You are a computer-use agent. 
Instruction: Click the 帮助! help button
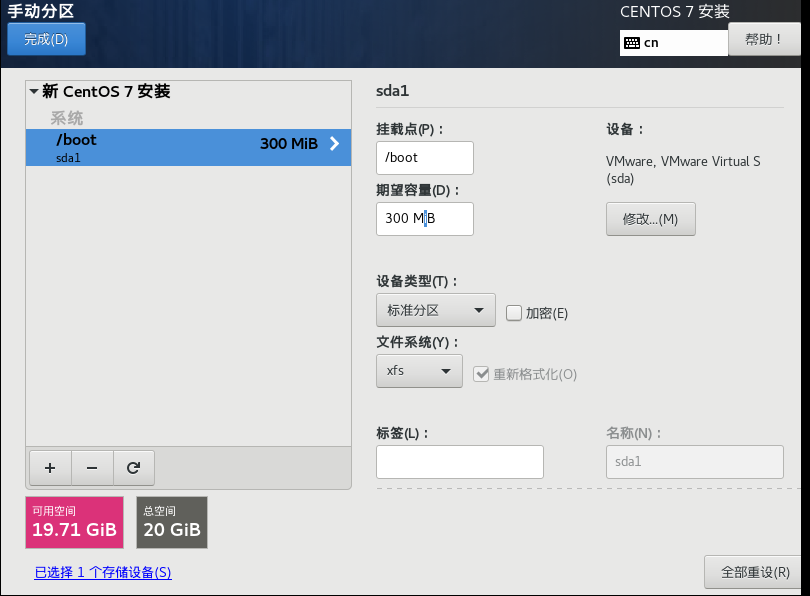tap(764, 39)
